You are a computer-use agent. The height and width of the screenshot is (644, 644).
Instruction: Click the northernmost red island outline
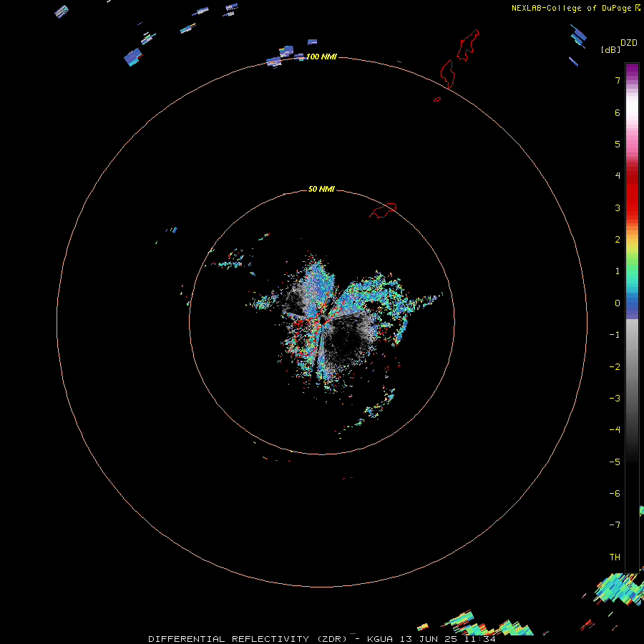point(468,45)
